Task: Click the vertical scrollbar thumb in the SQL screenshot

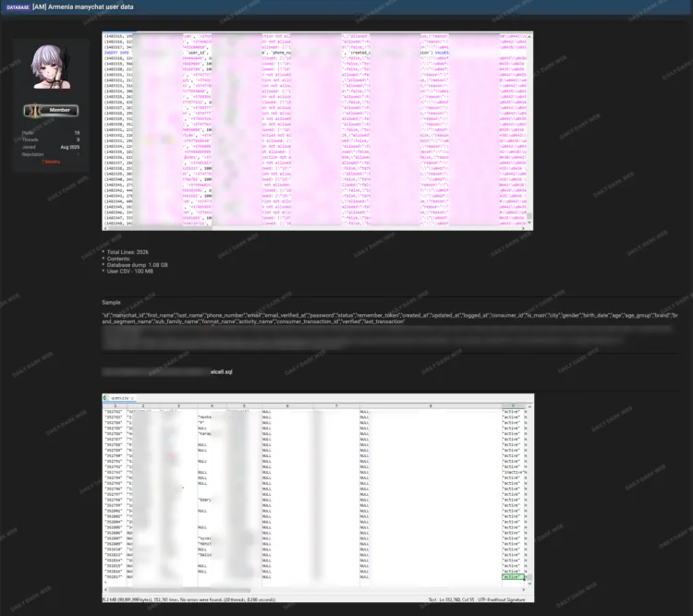Action: 529,216
